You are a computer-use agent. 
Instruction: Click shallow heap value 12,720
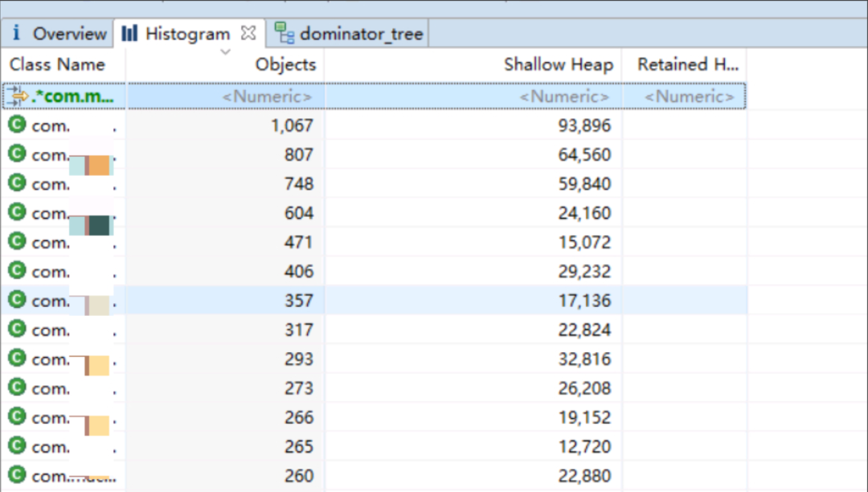click(584, 447)
